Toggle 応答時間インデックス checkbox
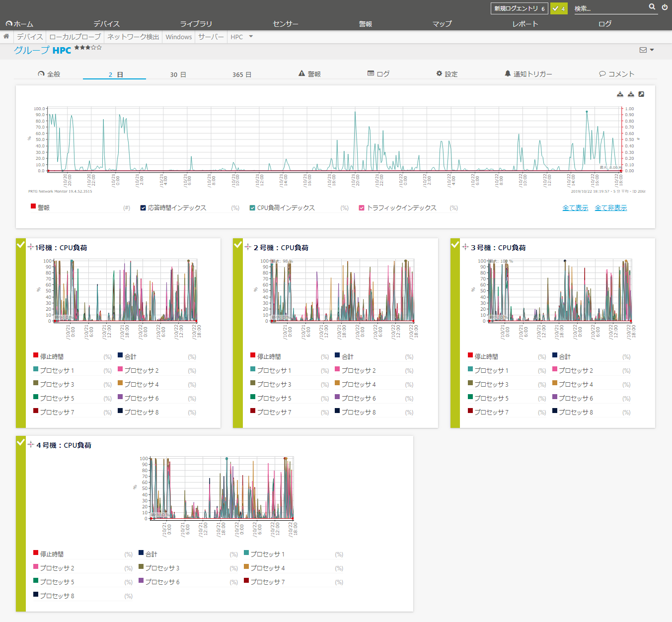 [143, 208]
